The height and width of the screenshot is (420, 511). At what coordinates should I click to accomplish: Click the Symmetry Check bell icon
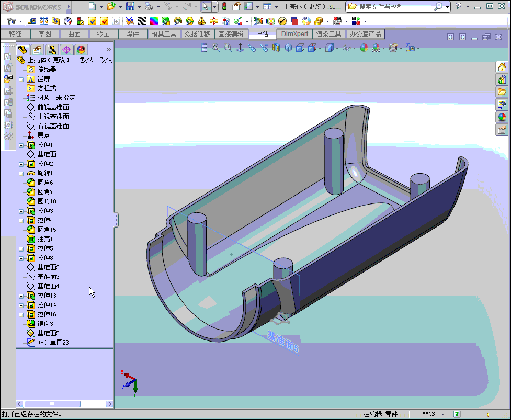pyautogui.click(x=202, y=21)
